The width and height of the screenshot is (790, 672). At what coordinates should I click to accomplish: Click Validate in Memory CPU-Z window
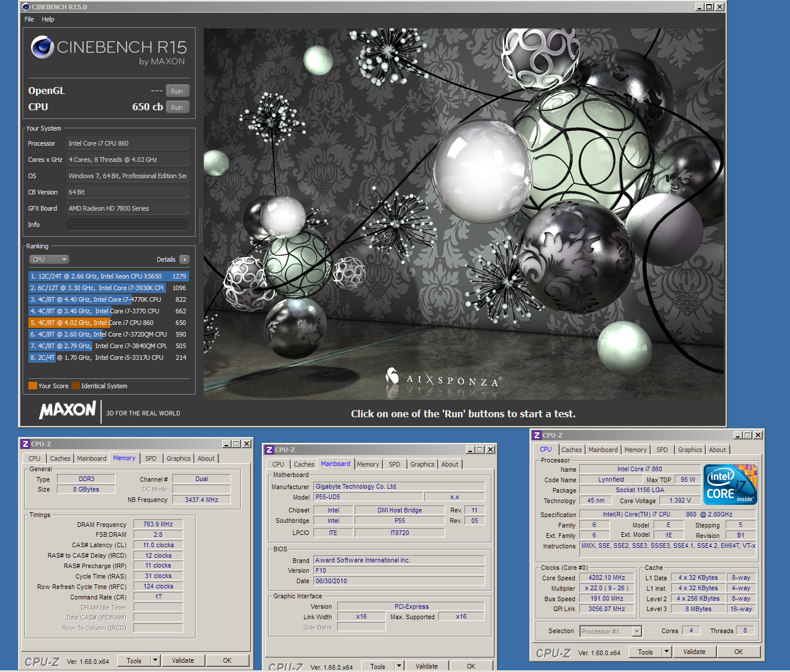click(183, 660)
